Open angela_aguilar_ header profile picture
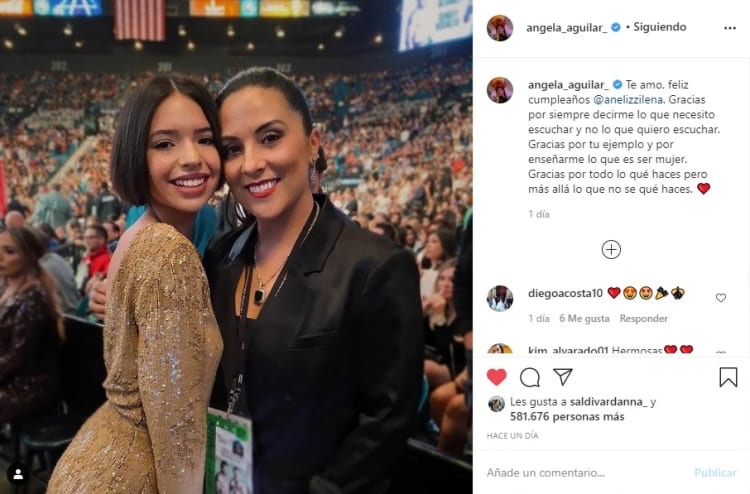 point(500,28)
